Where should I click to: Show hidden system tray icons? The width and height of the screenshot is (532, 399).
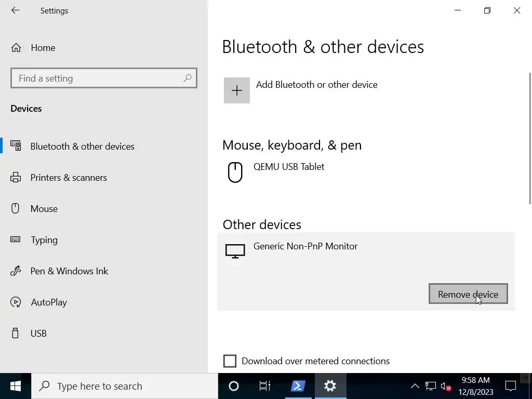(x=415, y=386)
